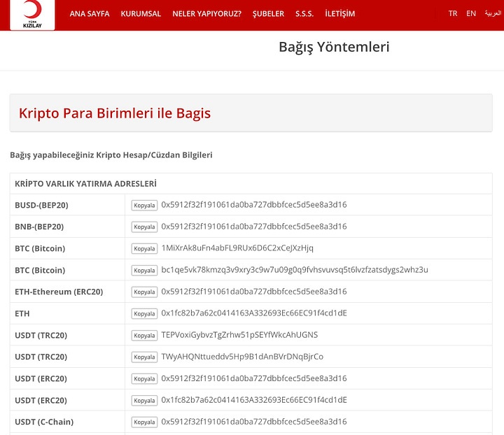
Task: Open the İLETİŞİM menu item
Action: coord(339,14)
